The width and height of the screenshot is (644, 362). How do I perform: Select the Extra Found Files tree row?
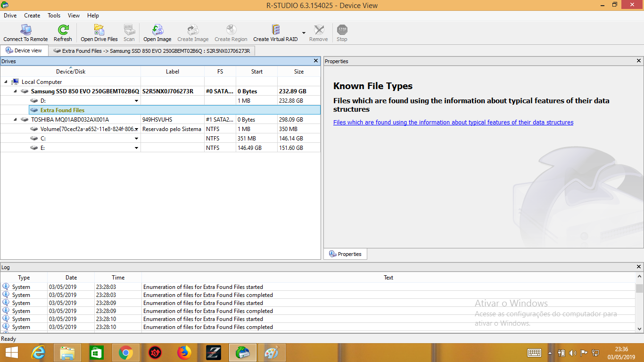click(174, 110)
